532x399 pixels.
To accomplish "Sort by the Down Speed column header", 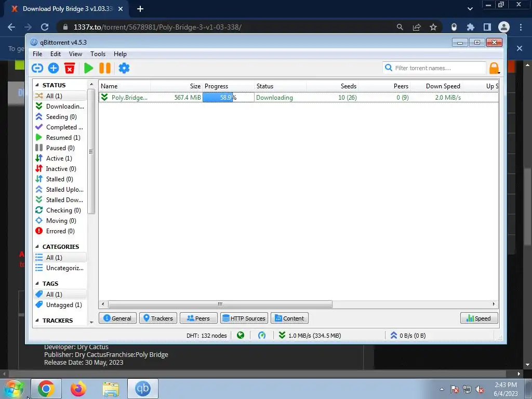I will coord(436,86).
